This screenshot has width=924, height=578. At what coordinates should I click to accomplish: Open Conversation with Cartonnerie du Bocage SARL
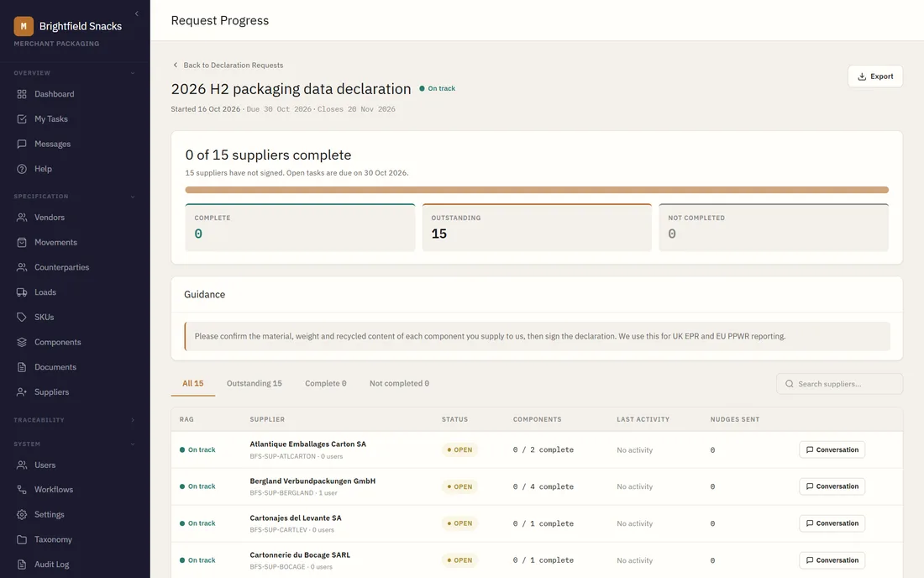[x=832, y=560]
